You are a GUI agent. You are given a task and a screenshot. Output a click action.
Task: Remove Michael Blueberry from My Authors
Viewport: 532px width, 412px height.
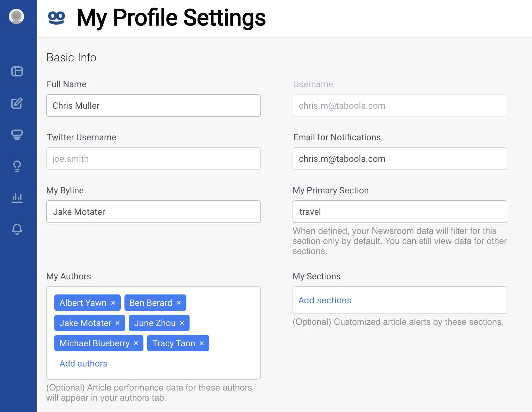pyautogui.click(x=136, y=343)
